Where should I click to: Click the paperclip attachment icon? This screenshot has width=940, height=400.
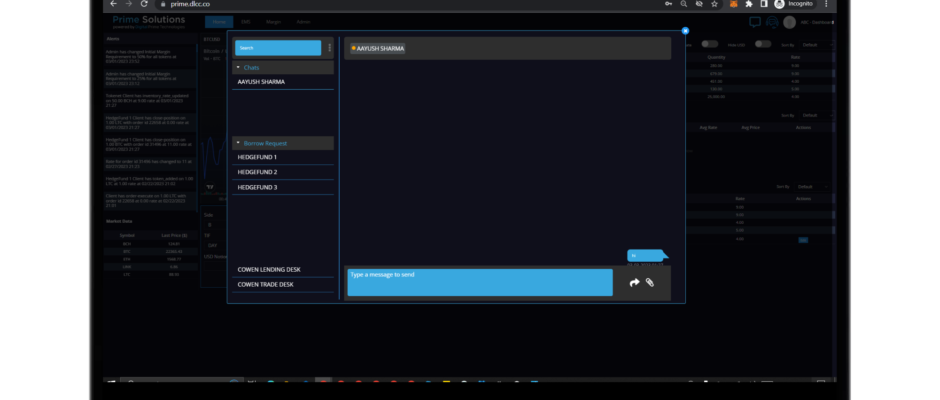(650, 283)
